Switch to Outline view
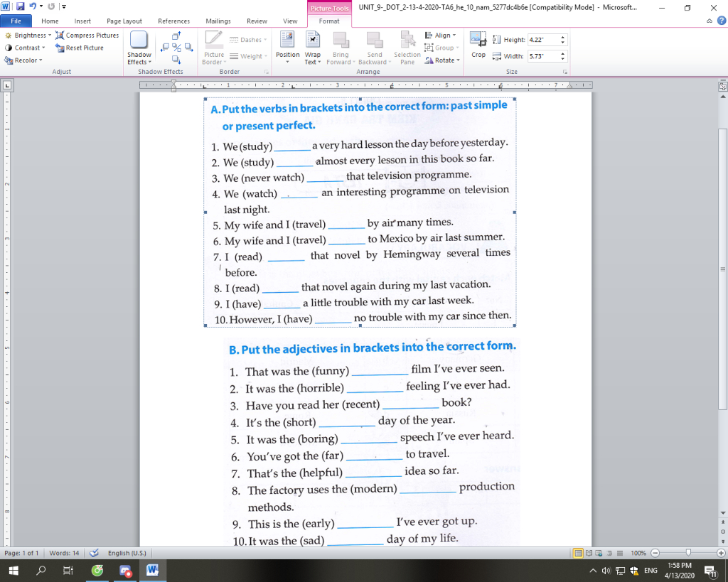 pos(609,553)
